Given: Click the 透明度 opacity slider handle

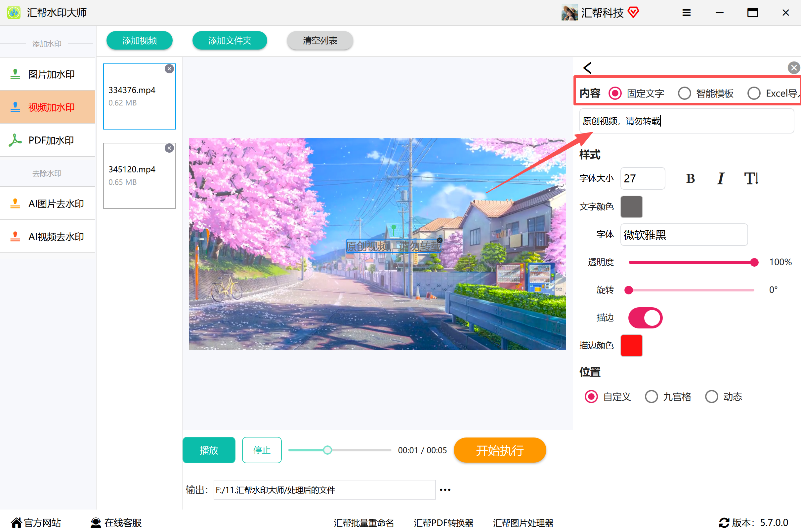Looking at the screenshot, I should [x=754, y=262].
